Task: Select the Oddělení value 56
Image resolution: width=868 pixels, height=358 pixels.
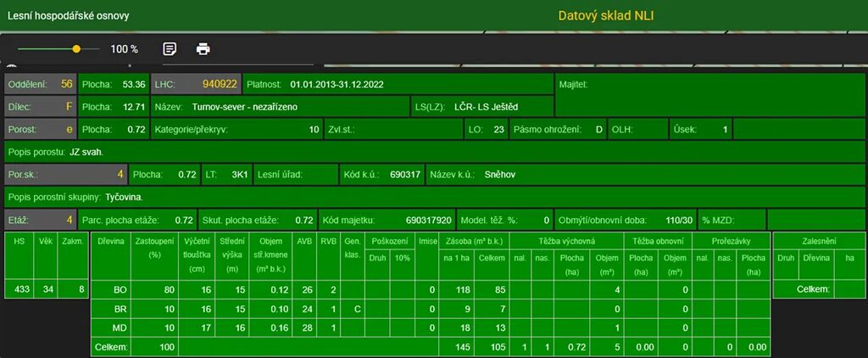Action: tap(66, 85)
